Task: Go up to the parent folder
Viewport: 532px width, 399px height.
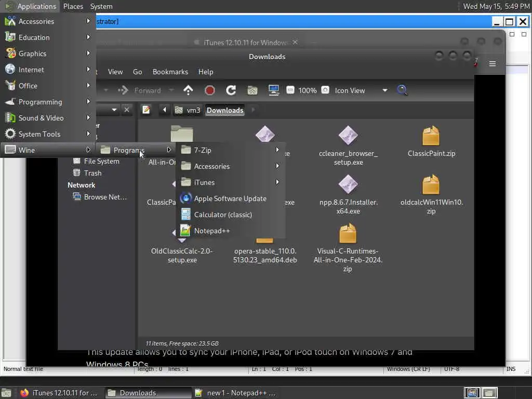Action: click(188, 90)
